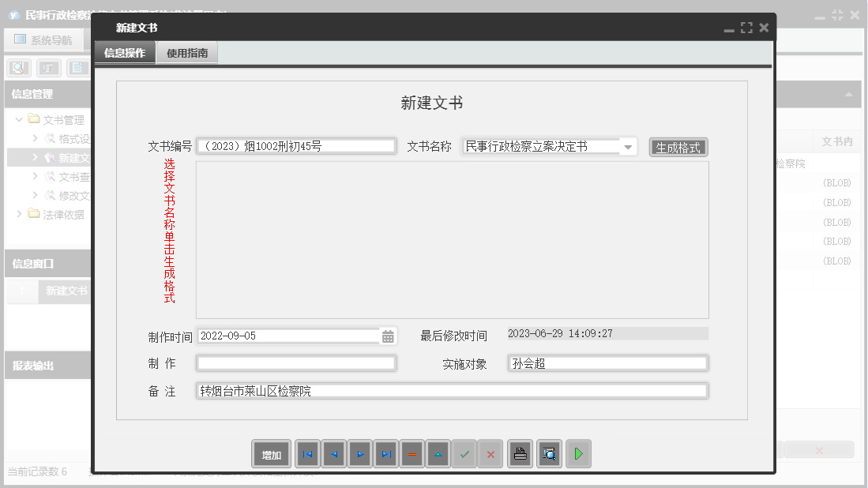Click the green checkmark confirm icon

[464, 453]
